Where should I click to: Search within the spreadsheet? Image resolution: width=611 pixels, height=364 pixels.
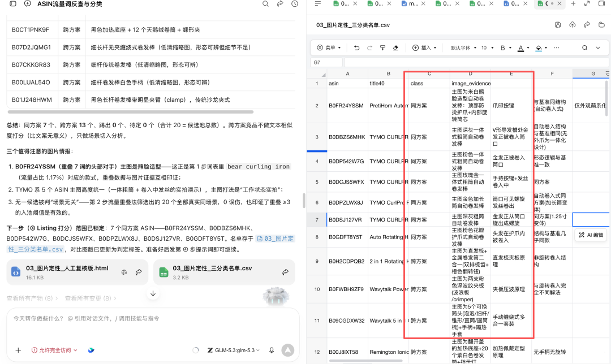584,47
